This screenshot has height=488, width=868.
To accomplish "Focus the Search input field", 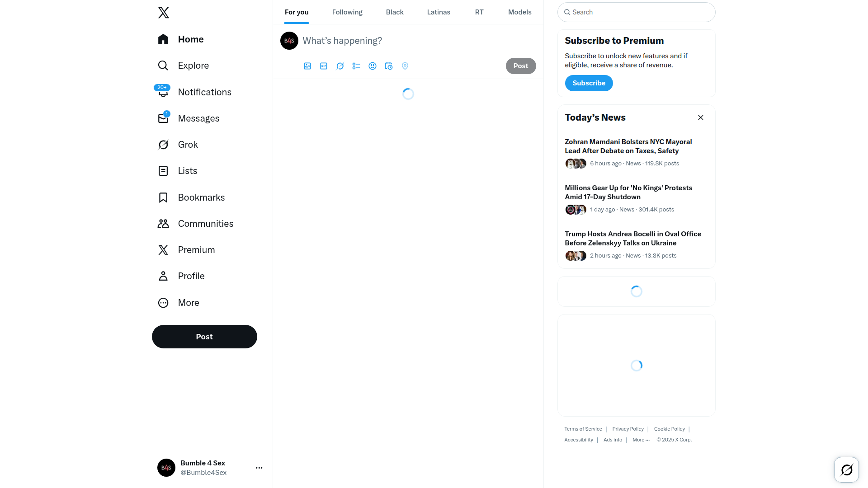I will (x=636, y=12).
